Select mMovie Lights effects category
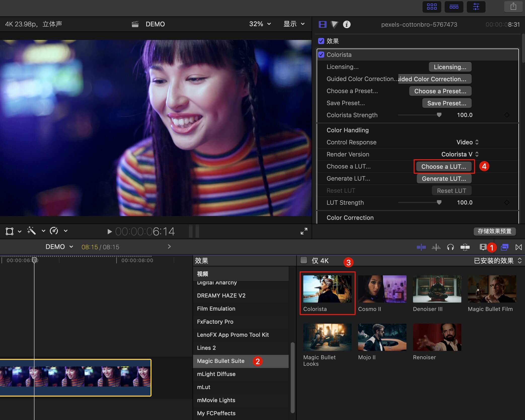This screenshot has width=525, height=420. [241, 400]
